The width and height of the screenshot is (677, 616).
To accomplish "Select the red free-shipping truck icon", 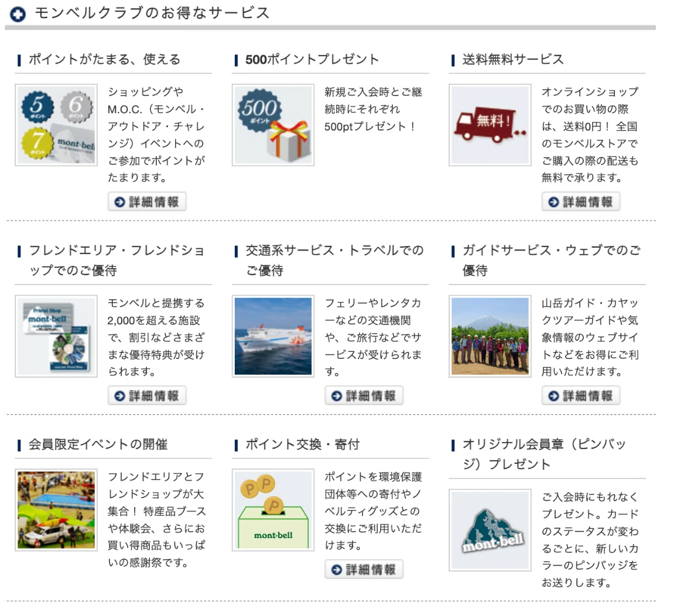I will pos(490,125).
